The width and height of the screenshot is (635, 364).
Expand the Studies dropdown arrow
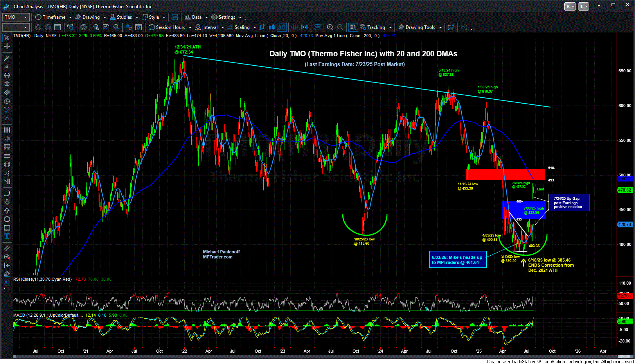(x=137, y=17)
